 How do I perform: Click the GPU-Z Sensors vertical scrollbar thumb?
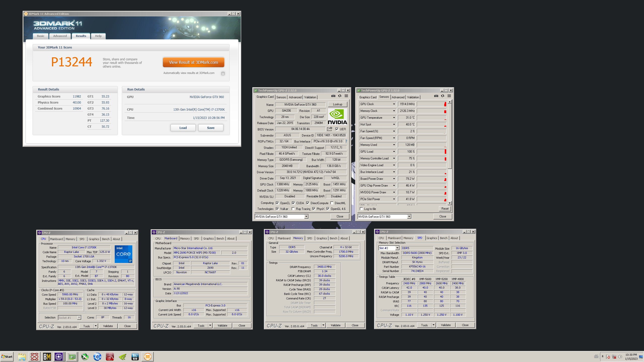click(450, 136)
